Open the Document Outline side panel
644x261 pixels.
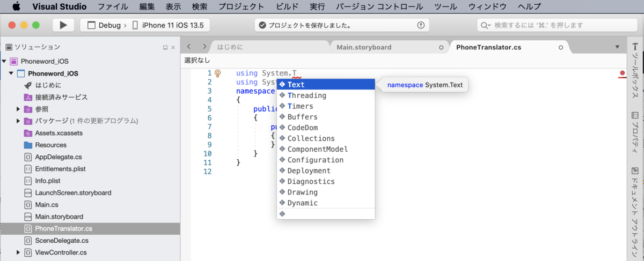click(x=635, y=209)
